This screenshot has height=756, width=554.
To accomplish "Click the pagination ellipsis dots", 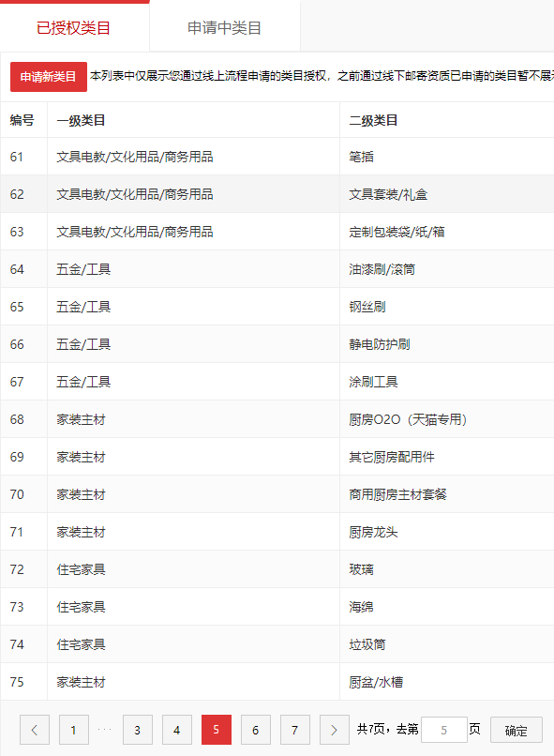I will point(105,730).
